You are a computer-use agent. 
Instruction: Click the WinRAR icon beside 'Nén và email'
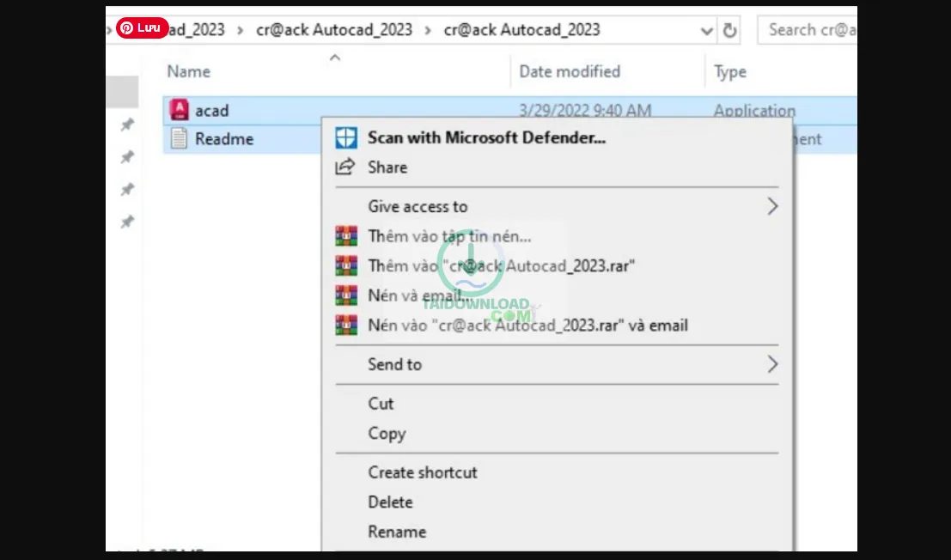(x=346, y=295)
